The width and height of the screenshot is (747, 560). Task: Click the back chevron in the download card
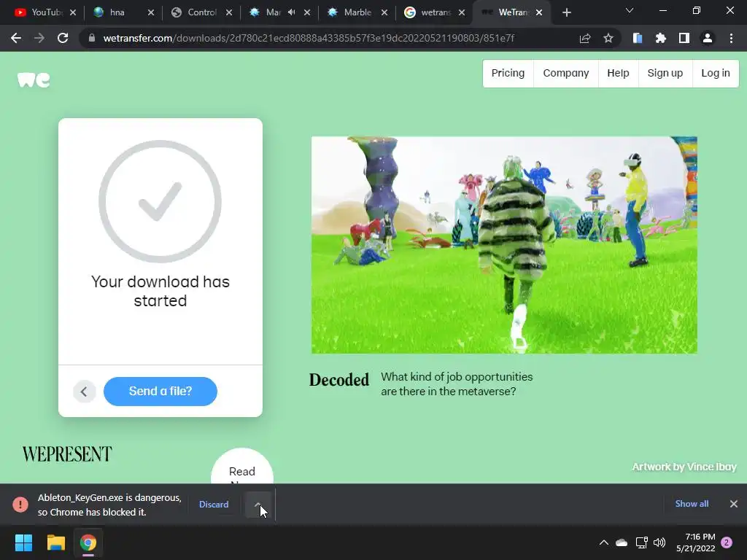coord(85,392)
